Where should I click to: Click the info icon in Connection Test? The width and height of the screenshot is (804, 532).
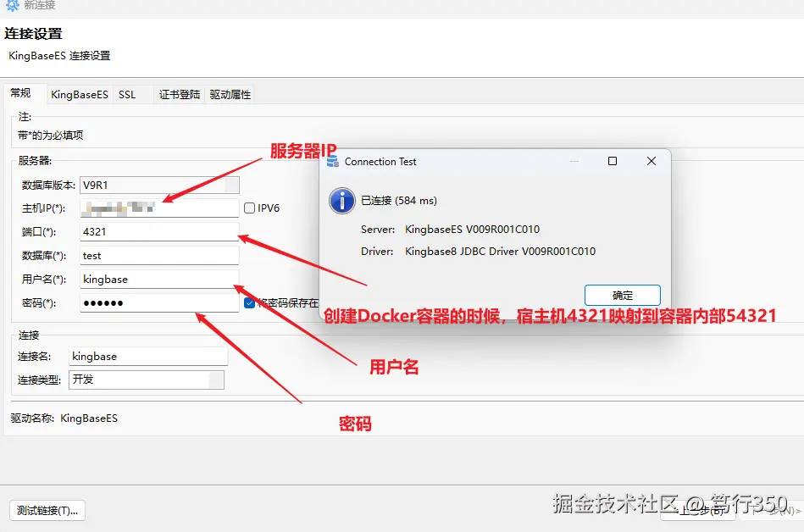(x=342, y=201)
